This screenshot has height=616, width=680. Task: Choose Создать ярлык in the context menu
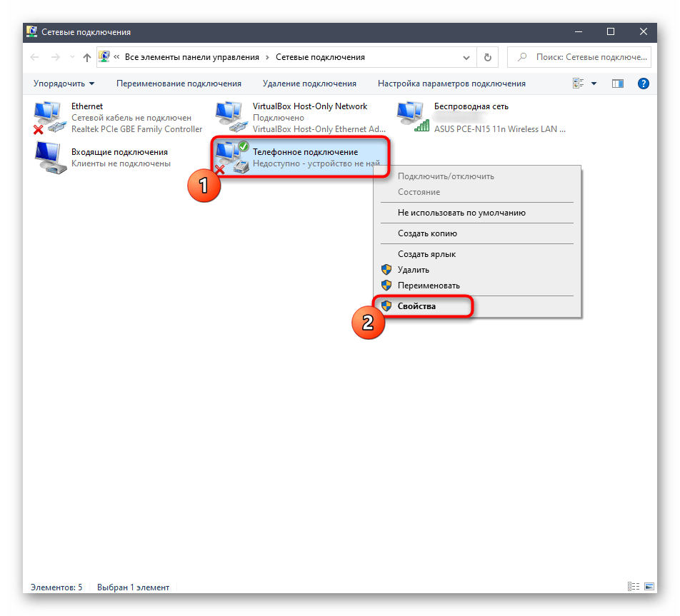pos(426,254)
